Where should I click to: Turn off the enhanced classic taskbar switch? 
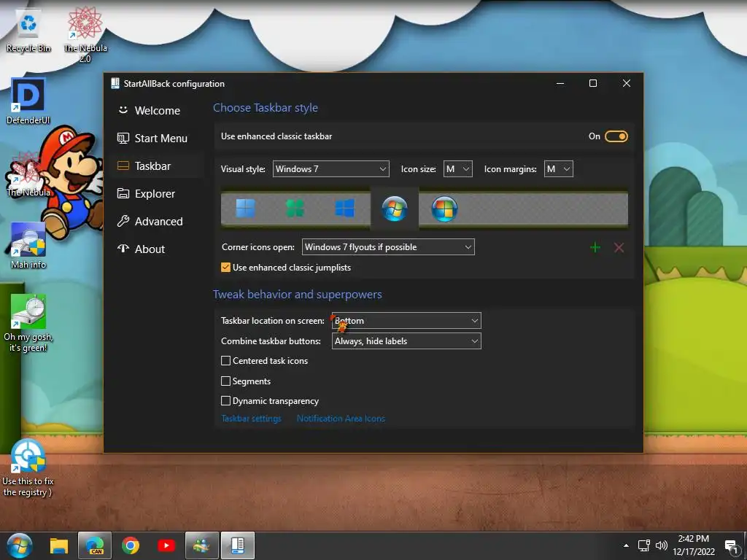click(616, 136)
